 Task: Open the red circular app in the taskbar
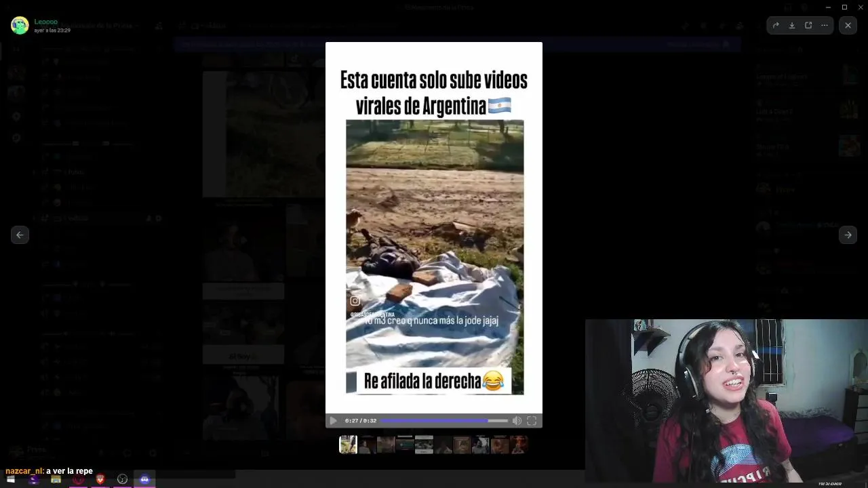pyautogui.click(x=78, y=479)
